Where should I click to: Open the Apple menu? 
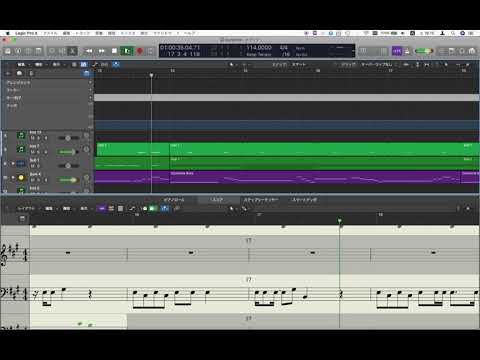pyautogui.click(x=7, y=33)
